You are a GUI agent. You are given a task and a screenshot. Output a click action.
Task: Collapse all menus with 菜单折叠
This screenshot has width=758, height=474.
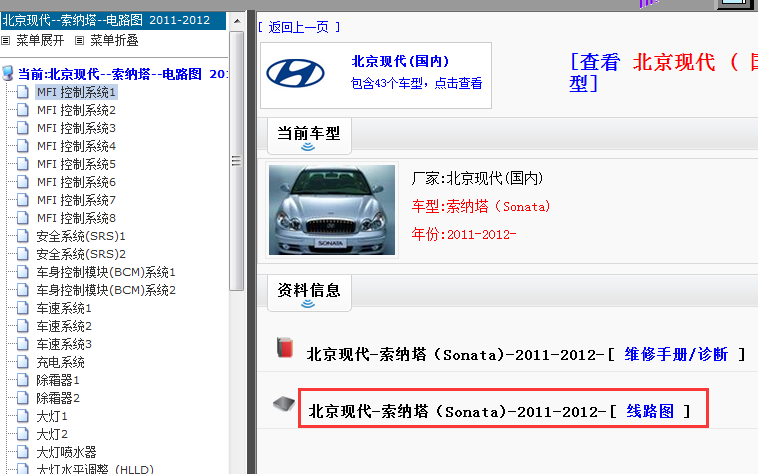[114, 41]
